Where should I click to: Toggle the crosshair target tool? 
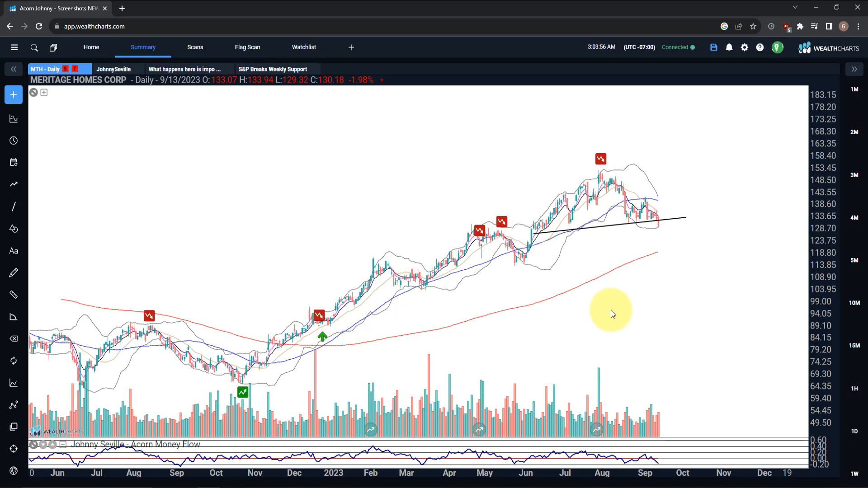point(14,449)
